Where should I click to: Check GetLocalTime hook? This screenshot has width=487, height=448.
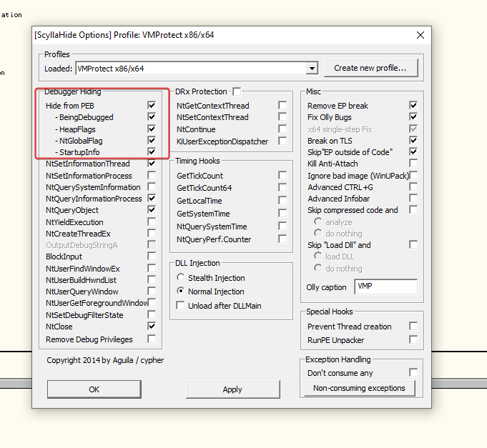(x=282, y=200)
